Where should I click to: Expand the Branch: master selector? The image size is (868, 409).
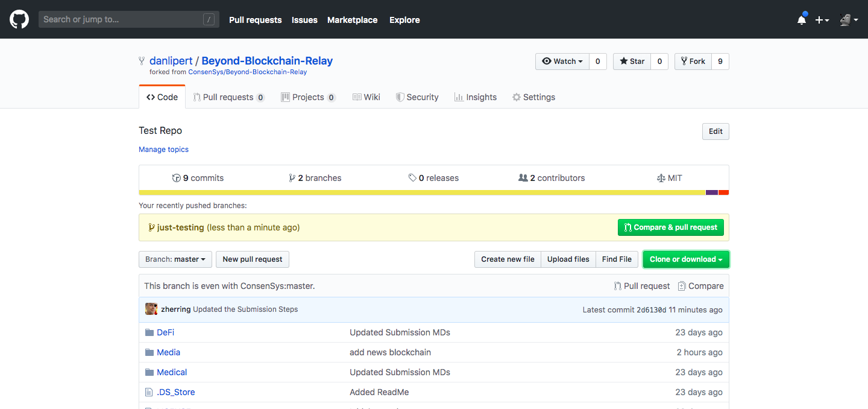(175, 259)
